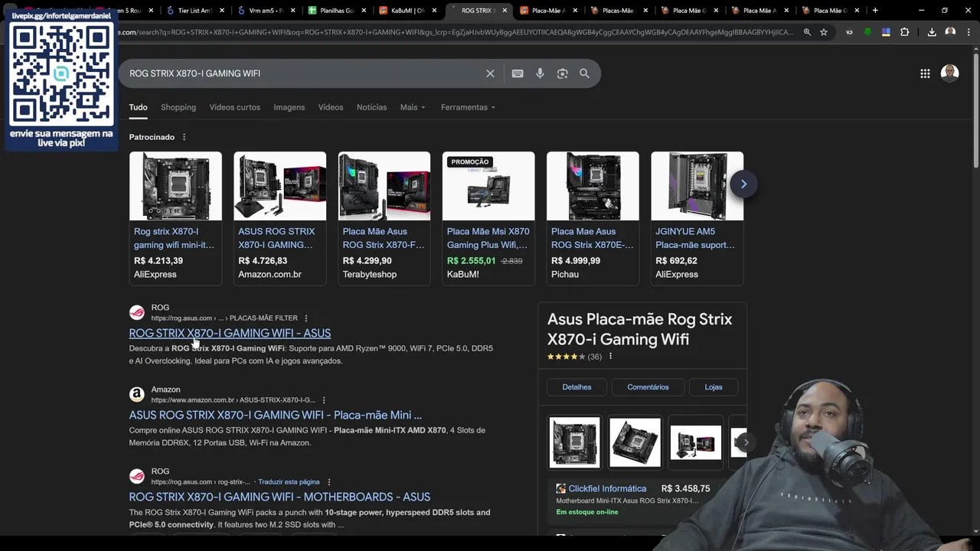Open the options dots beside PLACAS-MÃE FILTER result
Screen dimensions: 980x551
305,318
